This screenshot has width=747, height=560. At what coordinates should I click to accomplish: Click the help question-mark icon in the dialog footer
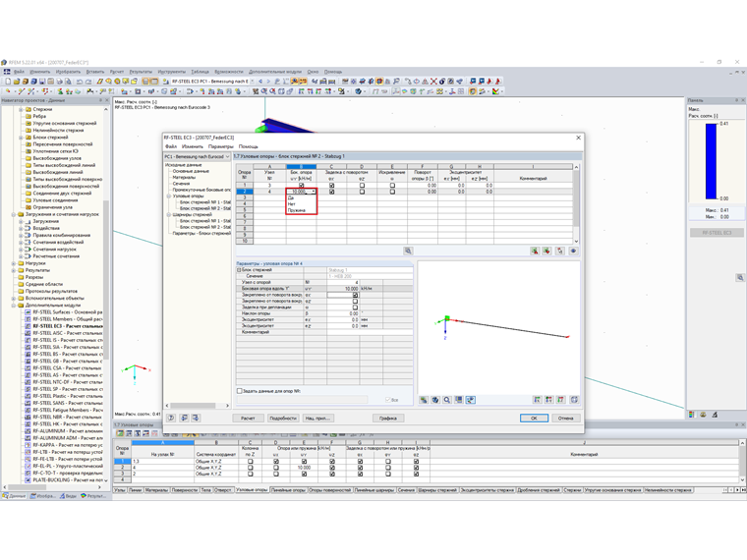coord(171,419)
